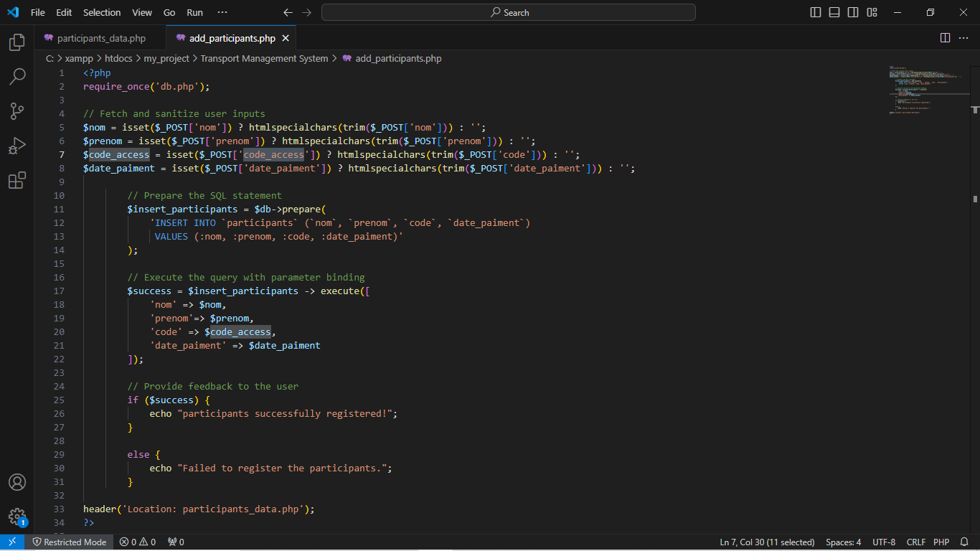
Task: Click 'participants successfully registered!' echo string
Action: (287, 414)
